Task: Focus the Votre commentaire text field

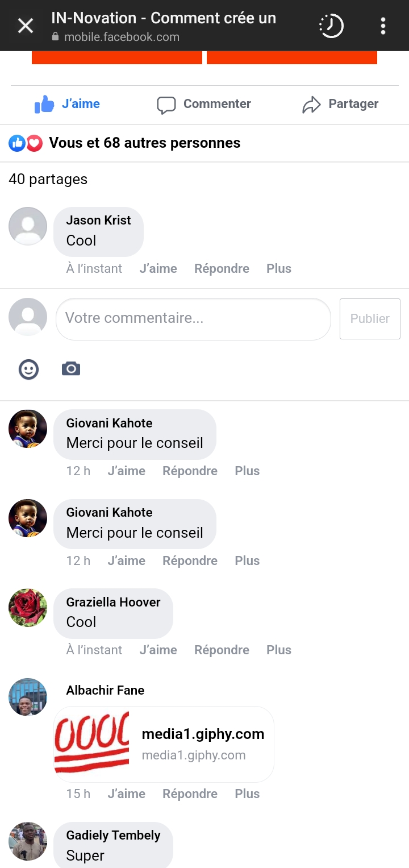Action: tap(193, 318)
